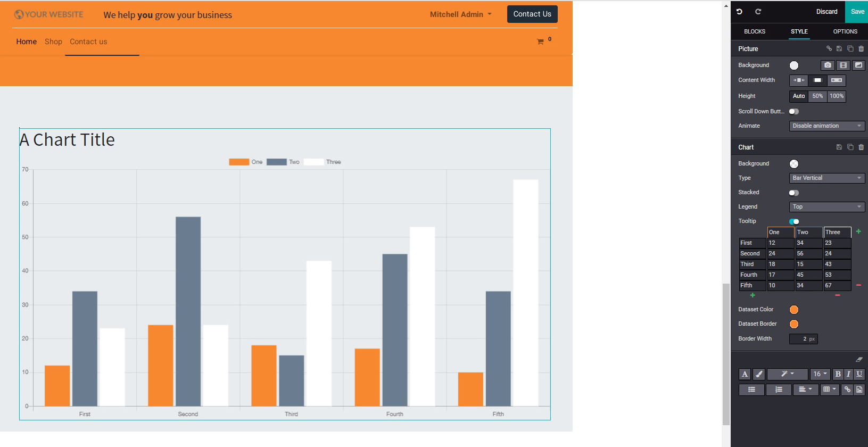The width and height of the screenshot is (868, 447).
Task: Click the undo arrow icon
Action: pos(739,12)
